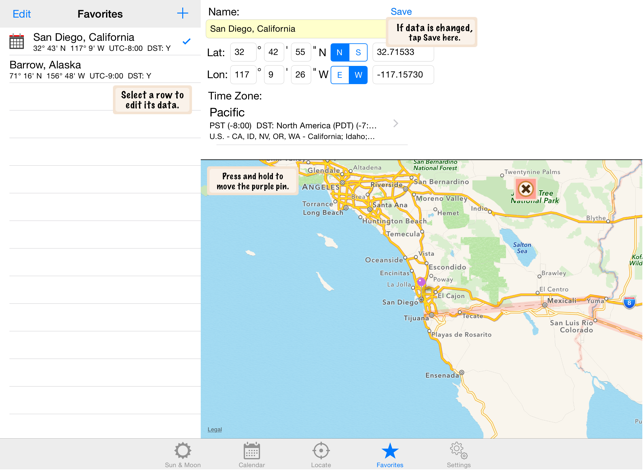643x470 pixels.
Task: Select E longitude hemisphere
Action: coord(340,75)
